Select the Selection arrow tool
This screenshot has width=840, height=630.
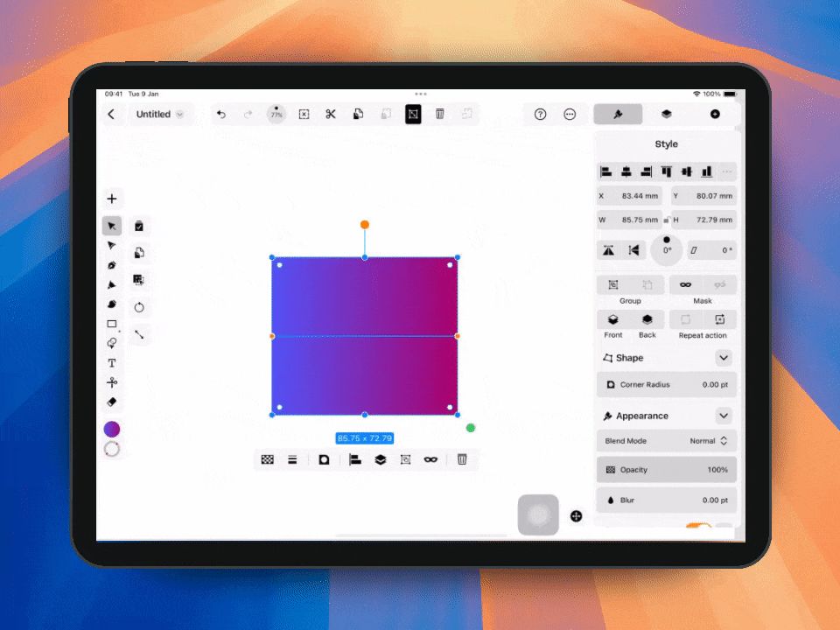[111, 226]
